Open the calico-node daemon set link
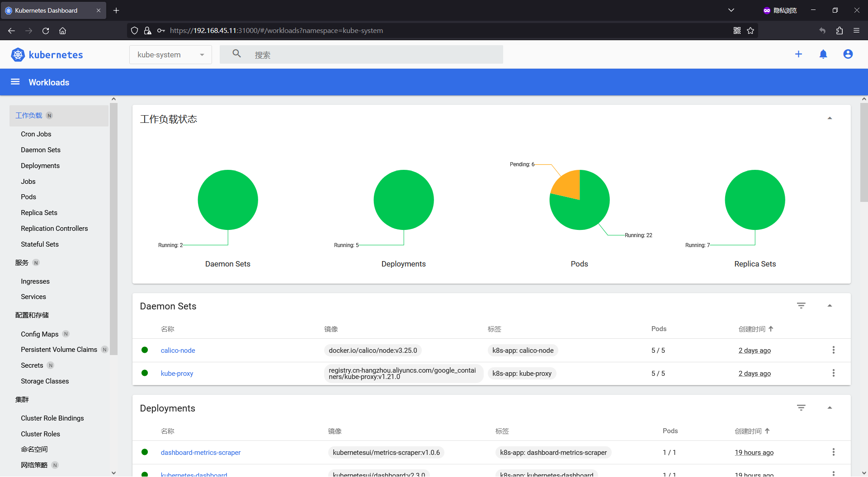Image resolution: width=868 pixels, height=477 pixels. [178, 351]
